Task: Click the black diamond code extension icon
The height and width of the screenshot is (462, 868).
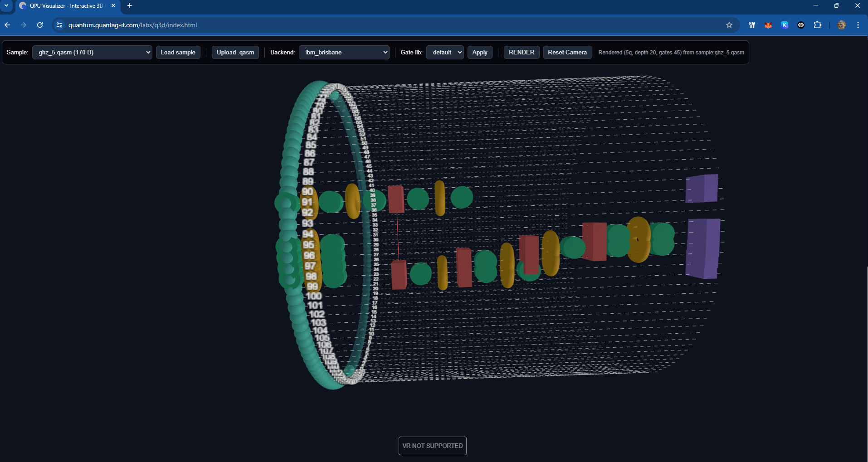Action: (x=801, y=25)
